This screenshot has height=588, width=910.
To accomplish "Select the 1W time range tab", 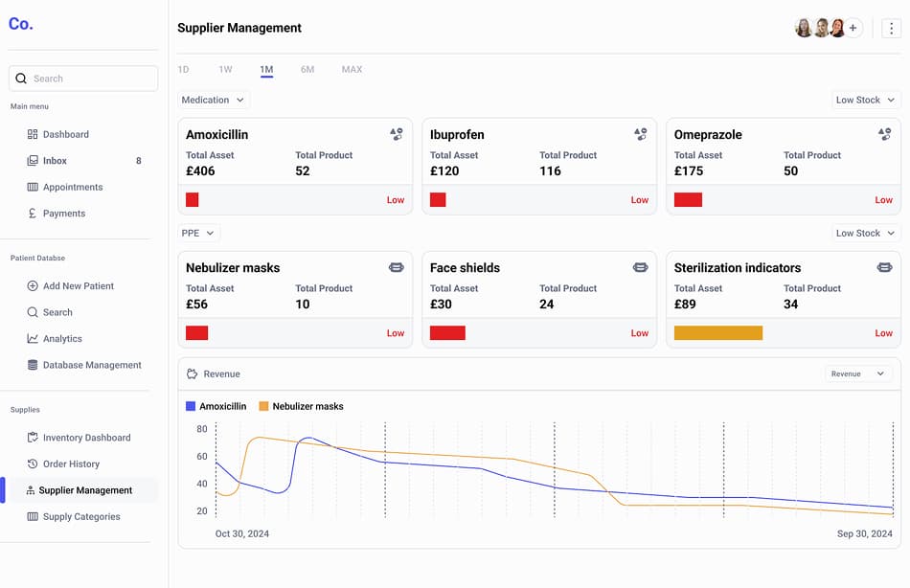I will 225,70.
